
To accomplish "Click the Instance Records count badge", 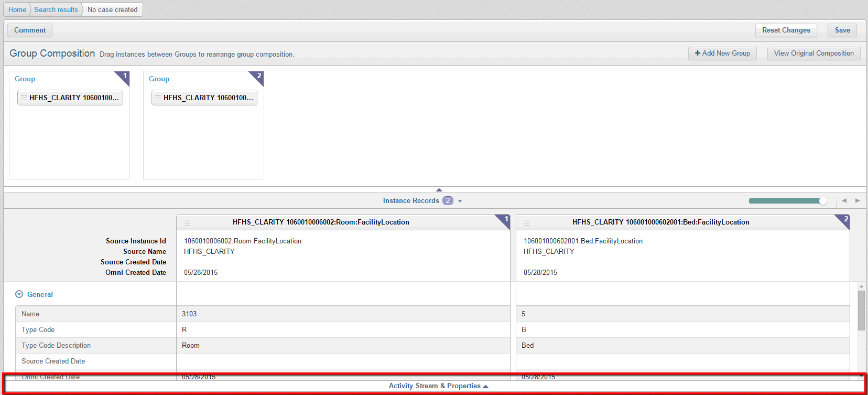I will point(448,200).
